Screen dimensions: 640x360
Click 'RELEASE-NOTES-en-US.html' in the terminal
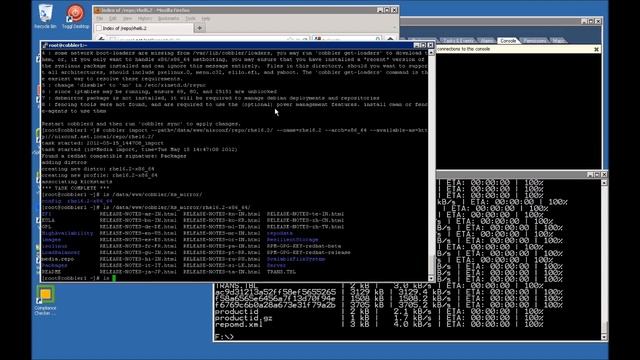point(138,233)
